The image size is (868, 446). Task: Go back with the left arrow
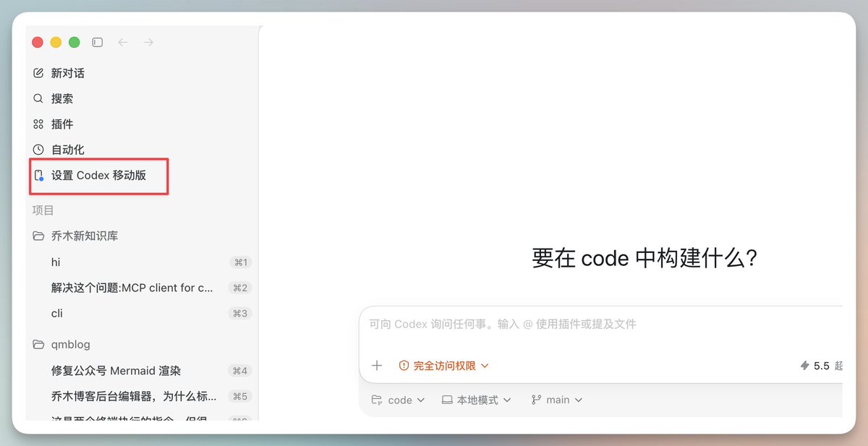pos(123,43)
